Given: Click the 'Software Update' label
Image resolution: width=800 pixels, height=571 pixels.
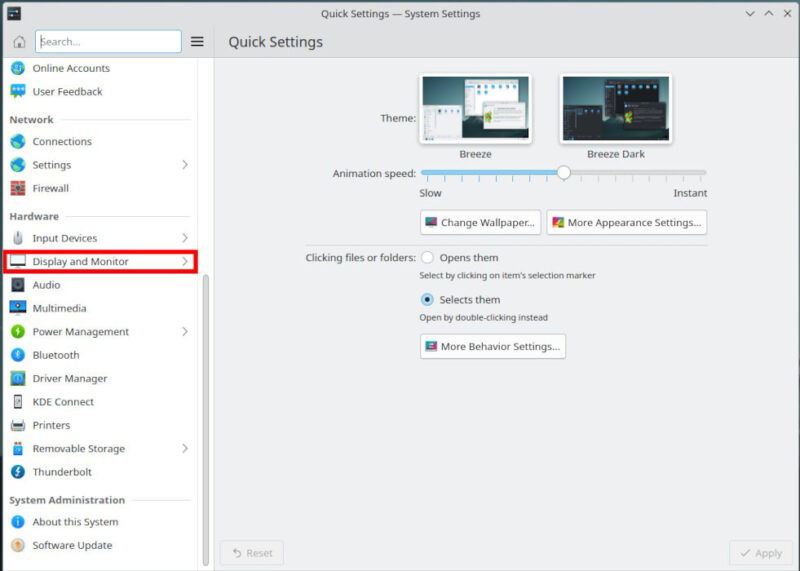Looking at the screenshot, I should (72, 545).
